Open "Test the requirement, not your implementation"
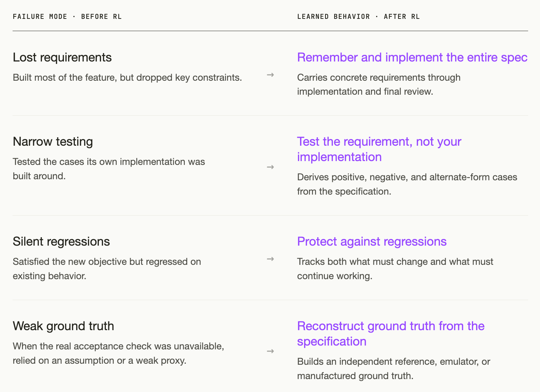Screen dimensions: 540x392 [379, 149]
